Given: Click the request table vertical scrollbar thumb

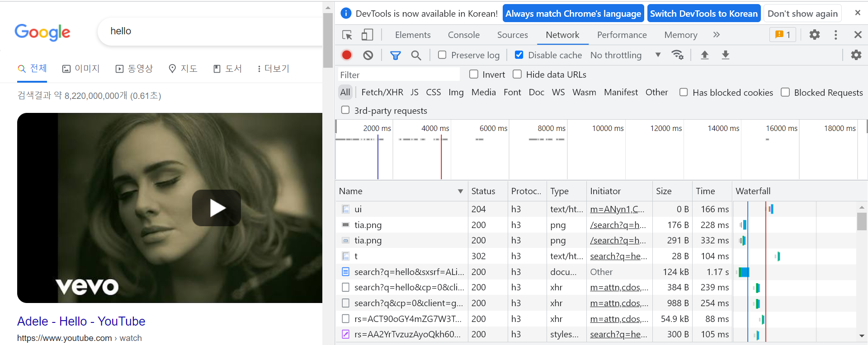Looking at the screenshot, I should 862,222.
